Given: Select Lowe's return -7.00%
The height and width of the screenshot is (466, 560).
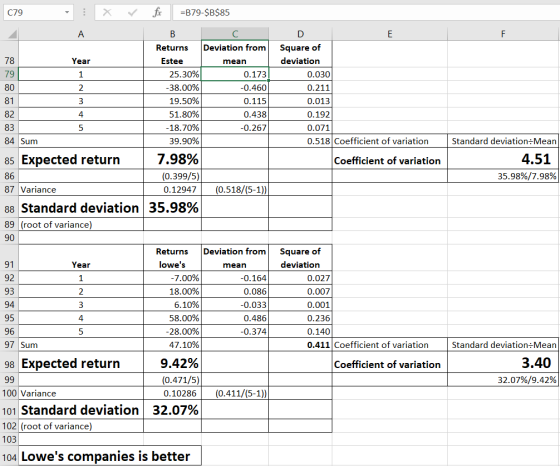Looking at the screenshot, I should click(172, 278).
